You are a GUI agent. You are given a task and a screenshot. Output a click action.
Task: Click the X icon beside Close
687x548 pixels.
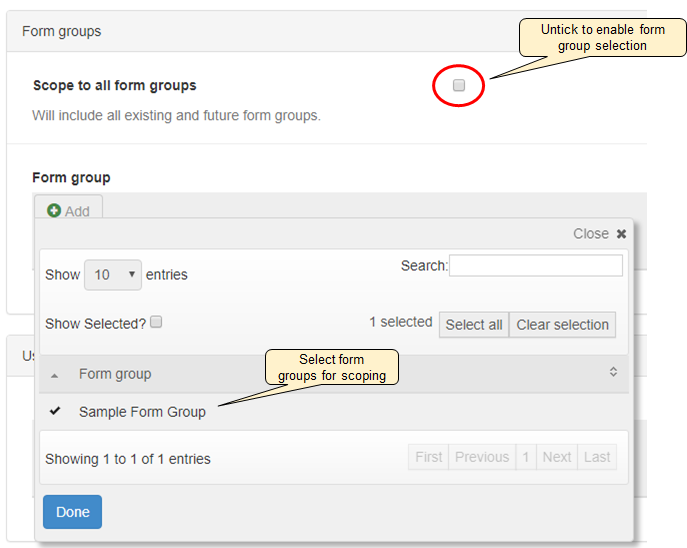pos(621,234)
